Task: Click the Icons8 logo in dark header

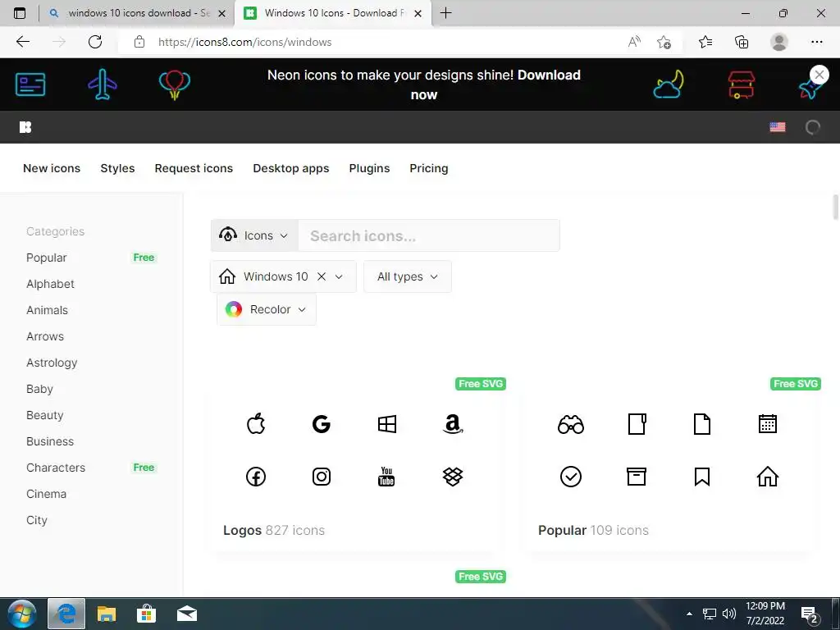Action: click(25, 127)
